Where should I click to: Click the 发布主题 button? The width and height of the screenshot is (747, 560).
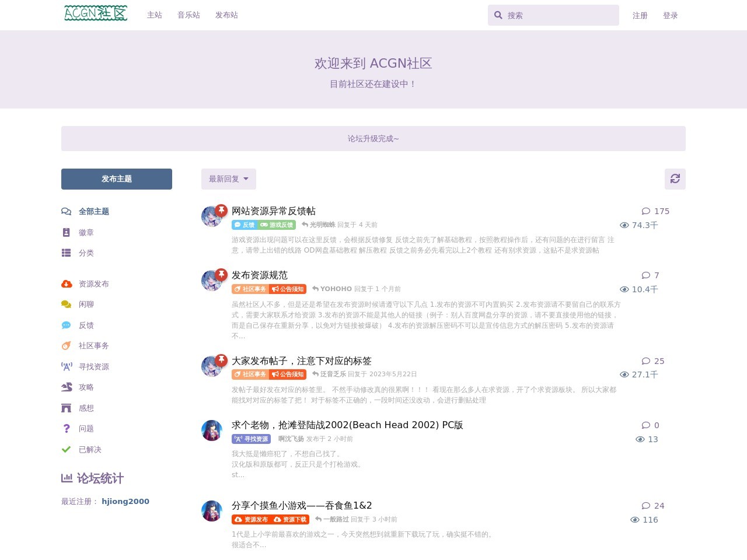tap(116, 179)
